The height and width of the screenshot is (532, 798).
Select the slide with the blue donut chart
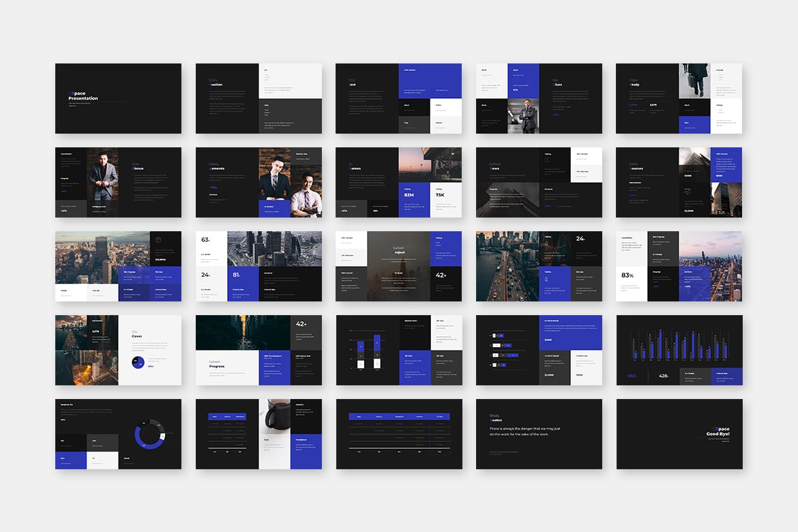118,434
